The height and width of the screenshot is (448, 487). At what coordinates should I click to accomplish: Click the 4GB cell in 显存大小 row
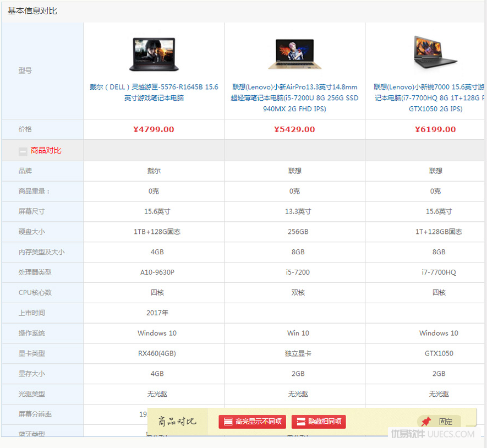pyautogui.click(x=157, y=374)
